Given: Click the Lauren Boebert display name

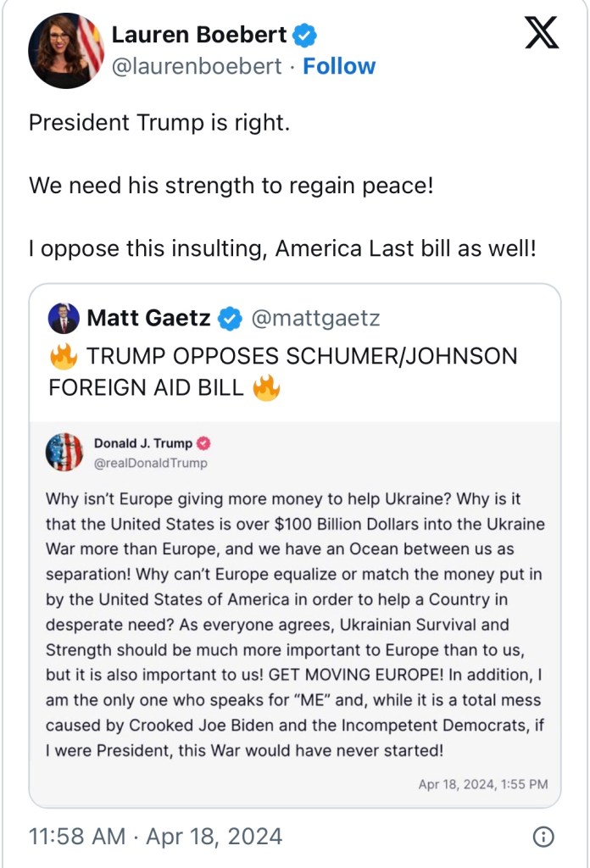Looking at the screenshot, I should point(201,35).
